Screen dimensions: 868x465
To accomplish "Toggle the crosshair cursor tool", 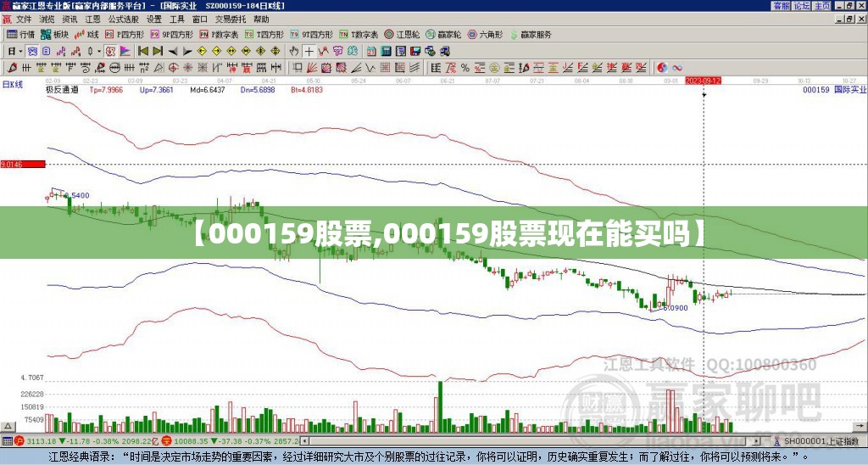I will coord(309,52).
